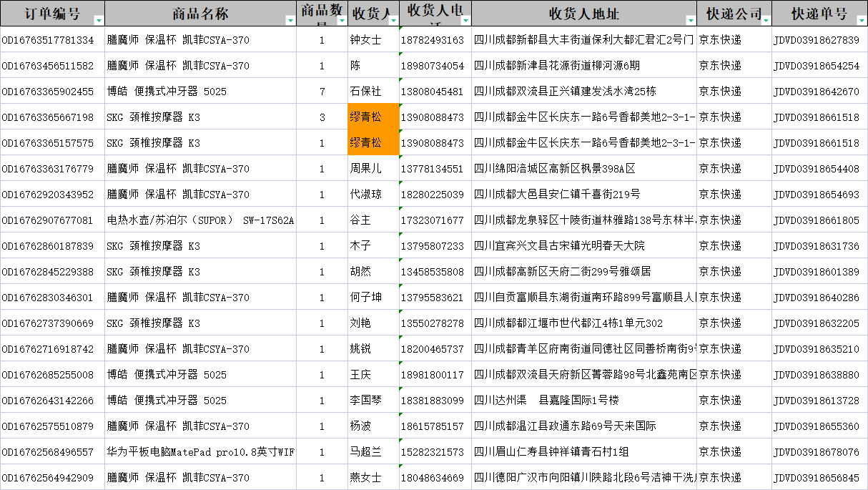
Task: Select order number cell OD16763517781334
Action: tap(52, 39)
